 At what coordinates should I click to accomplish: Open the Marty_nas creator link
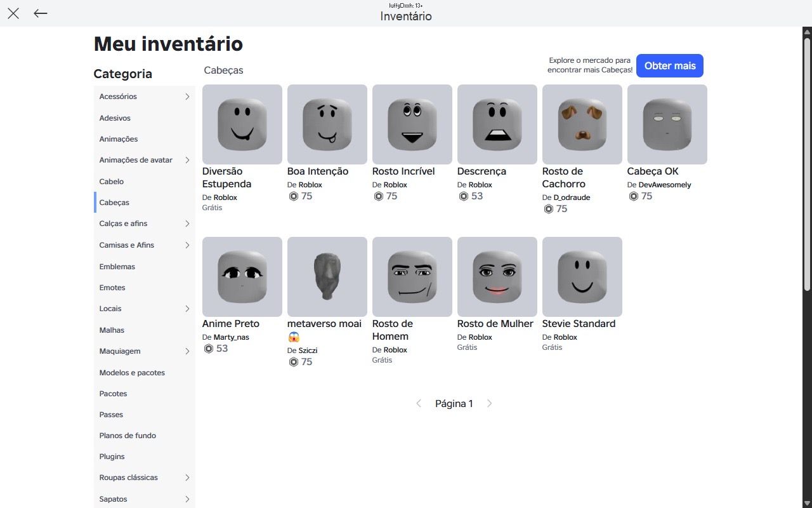(232, 337)
